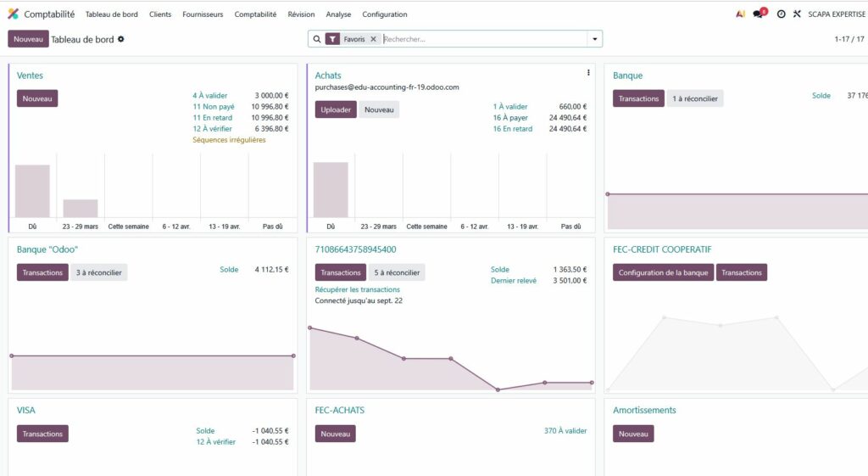Open the SCAPA EXPERTISE company switcher
Screen dimensions: 868x476
(x=837, y=14)
